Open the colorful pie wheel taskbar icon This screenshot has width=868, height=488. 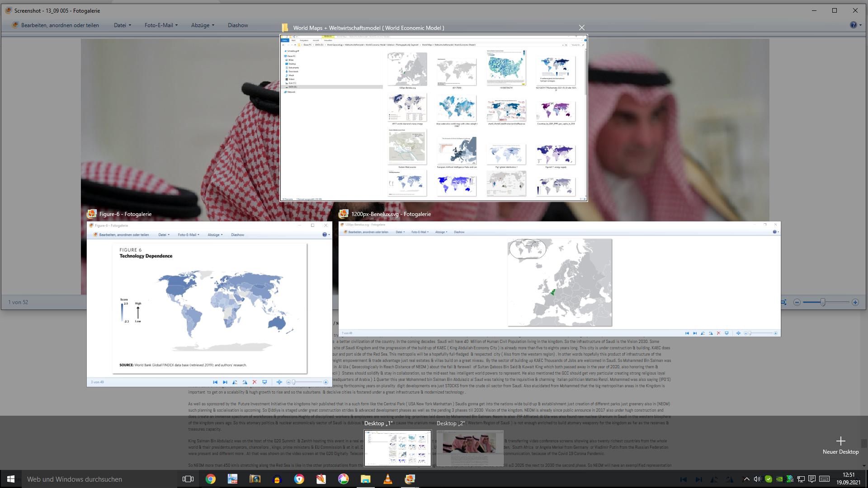pos(344,479)
